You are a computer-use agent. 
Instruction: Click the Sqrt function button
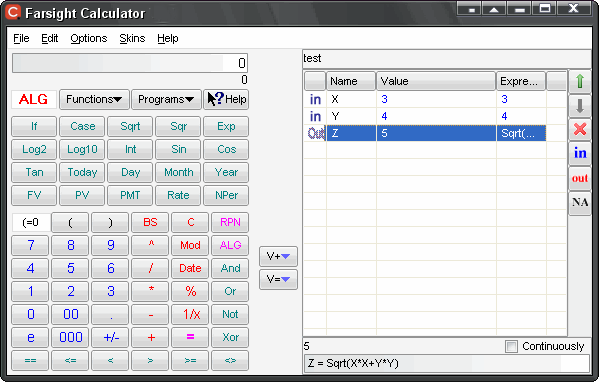pyautogui.click(x=130, y=126)
